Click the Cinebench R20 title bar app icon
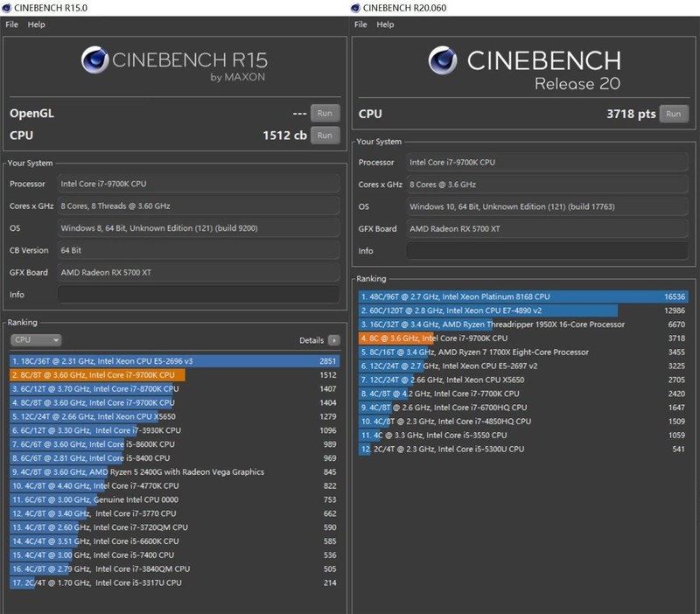 357,7
